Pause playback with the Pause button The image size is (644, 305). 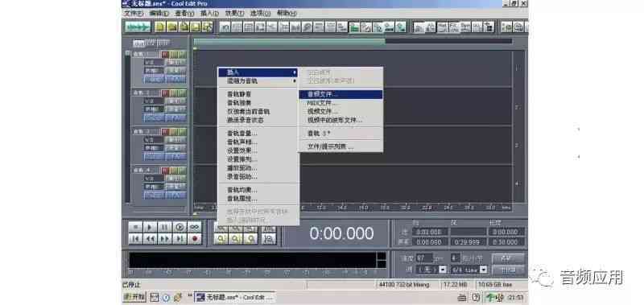[165, 227]
